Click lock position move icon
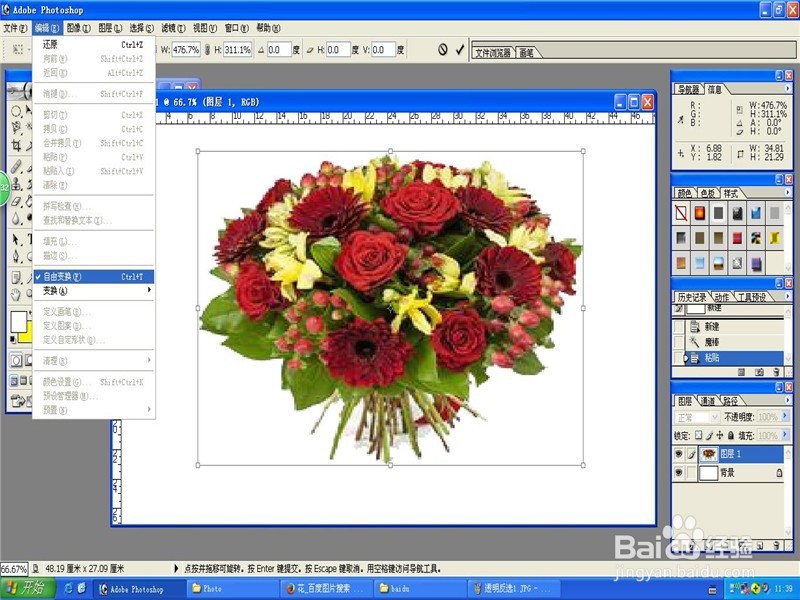This screenshot has height=600, width=800. tap(719, 435)
